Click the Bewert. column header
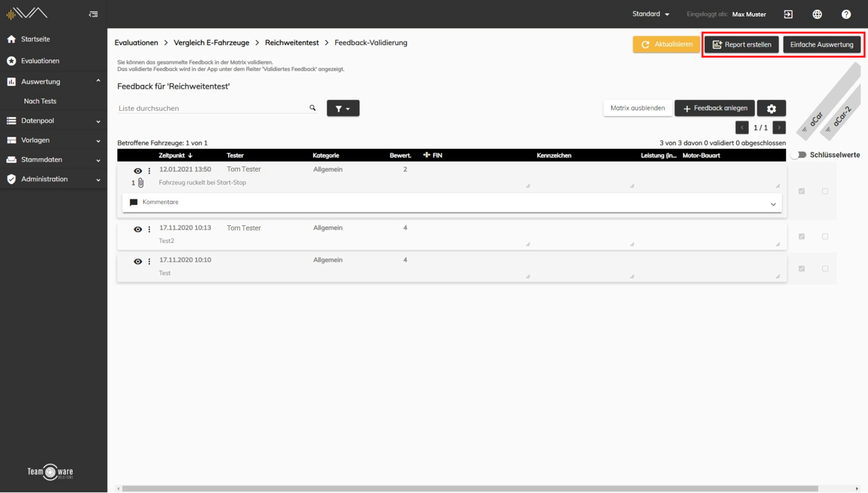 (401, 155)
